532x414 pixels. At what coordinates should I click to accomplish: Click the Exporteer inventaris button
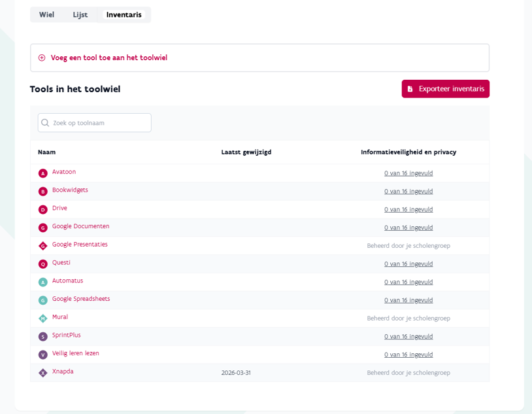pyautogui.click(x=446, y=89)
